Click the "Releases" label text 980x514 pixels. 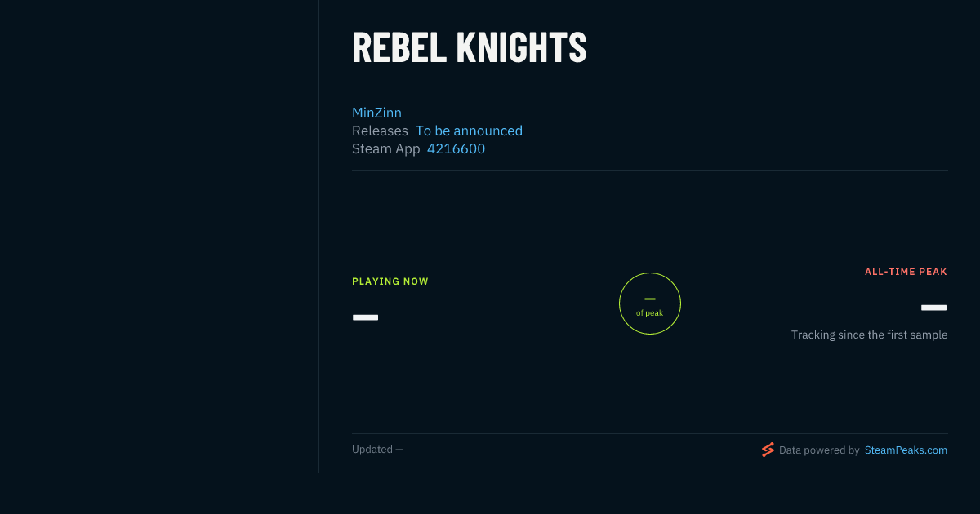(380, 131)
